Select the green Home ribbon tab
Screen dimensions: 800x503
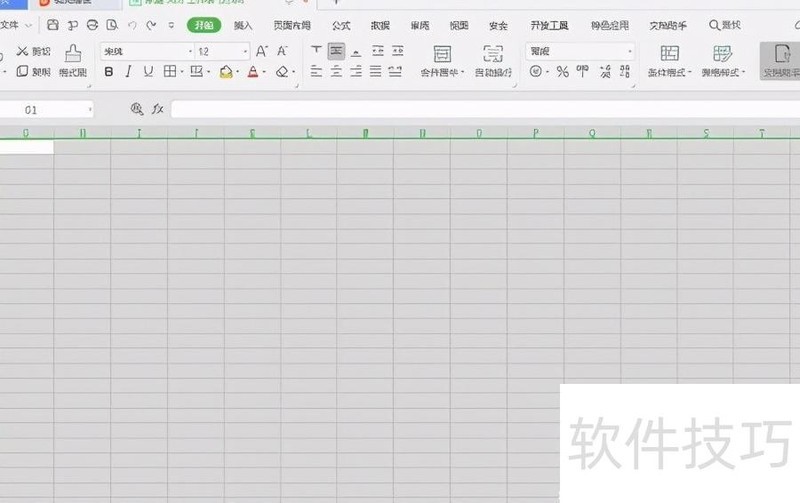click(204, 25)
